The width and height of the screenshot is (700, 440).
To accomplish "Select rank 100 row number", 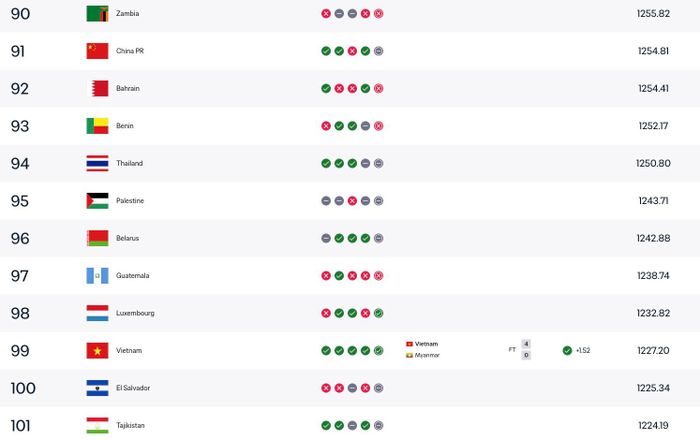I will click(x=23, y=388).
